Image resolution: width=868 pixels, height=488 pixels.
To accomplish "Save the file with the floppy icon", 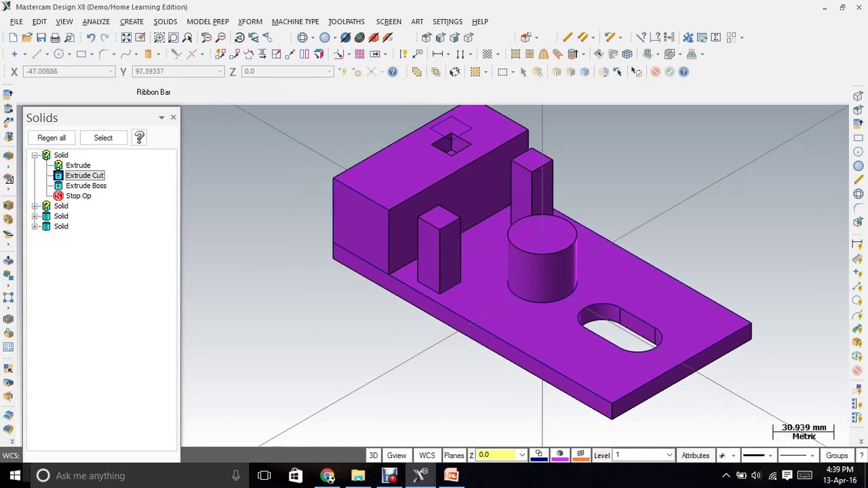I will [41, 38].
